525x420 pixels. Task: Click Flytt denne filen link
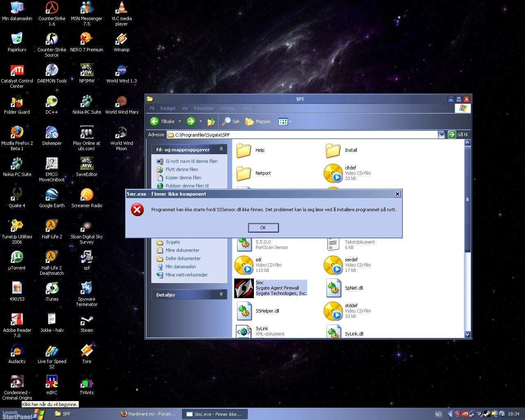tap(182, 169)
